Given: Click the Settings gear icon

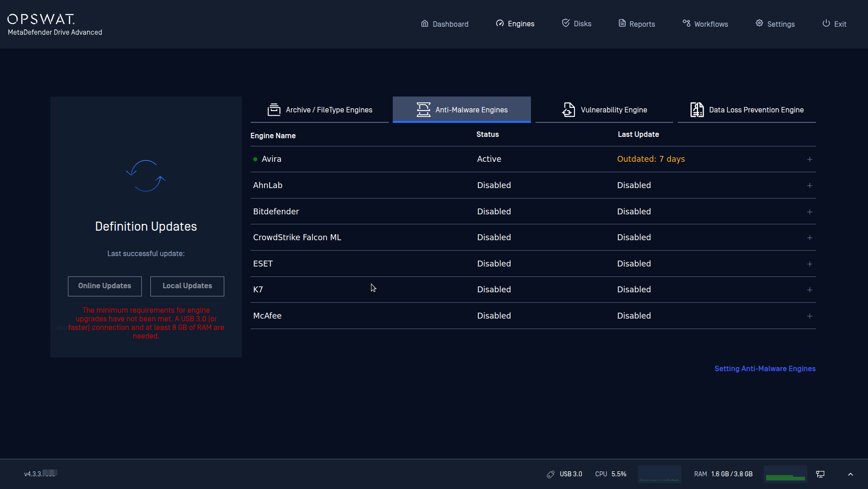Looking at the screenshot, I should [x=759, y=23].
